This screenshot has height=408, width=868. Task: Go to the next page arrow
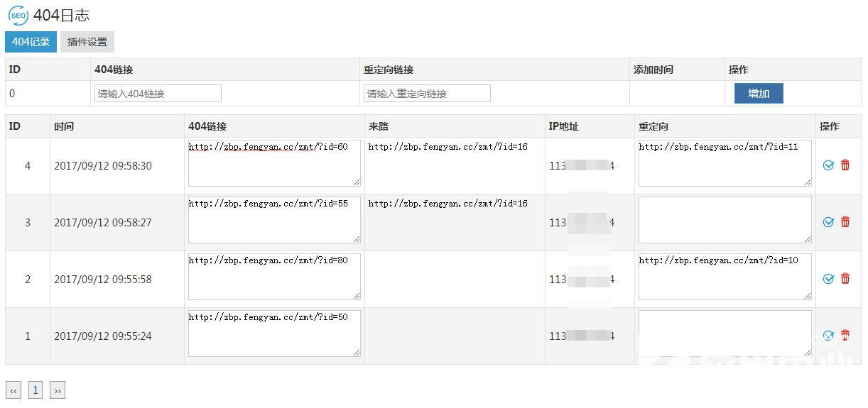pos(58,390)
